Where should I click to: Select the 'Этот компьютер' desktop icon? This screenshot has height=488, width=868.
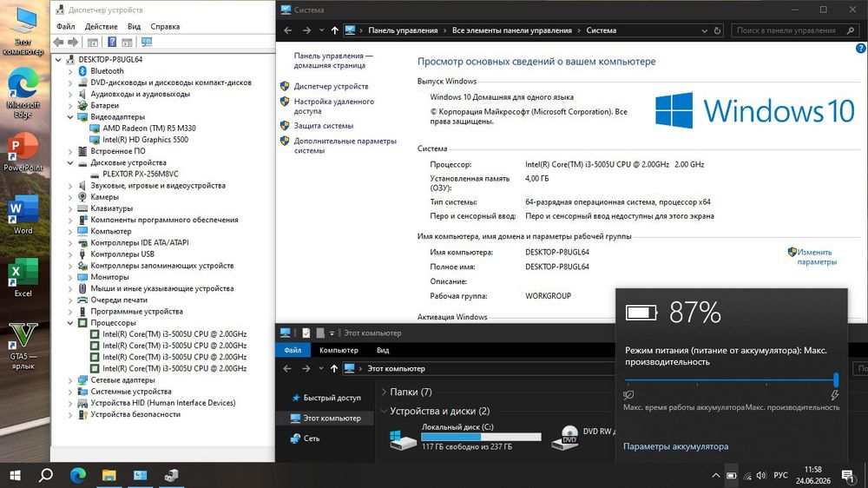pos(23,31)
